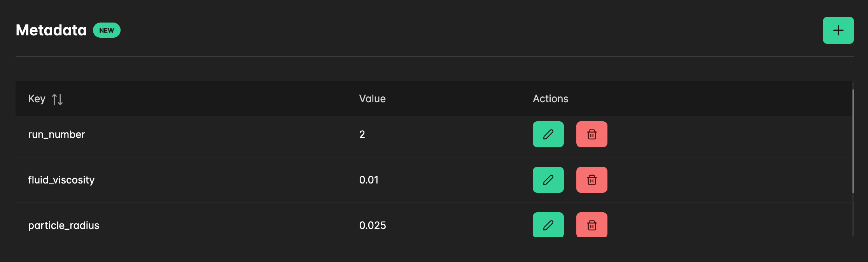Select the value 0.025 for particle_radius
The height and width of the screenshot is (262, 868).
click(x=372, y=225)
